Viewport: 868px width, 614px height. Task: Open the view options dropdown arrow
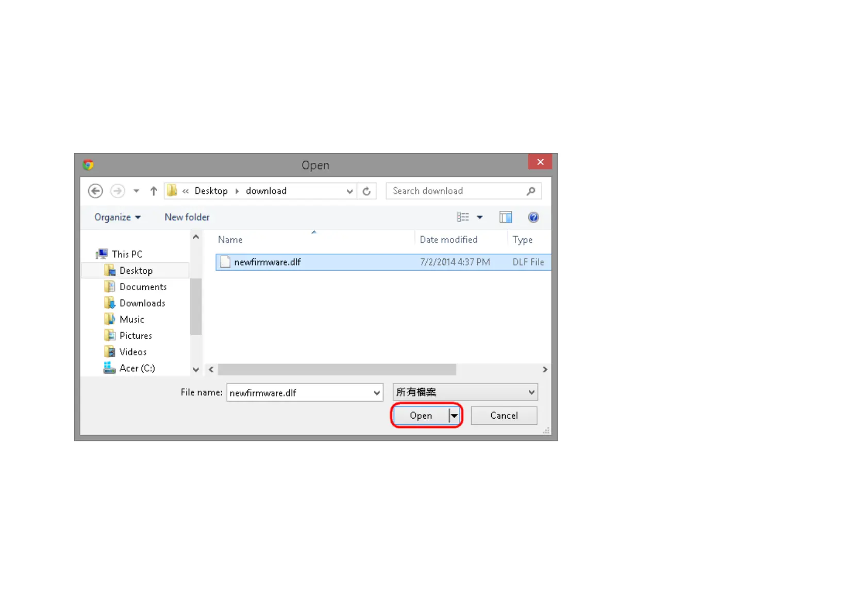(480, 218)
